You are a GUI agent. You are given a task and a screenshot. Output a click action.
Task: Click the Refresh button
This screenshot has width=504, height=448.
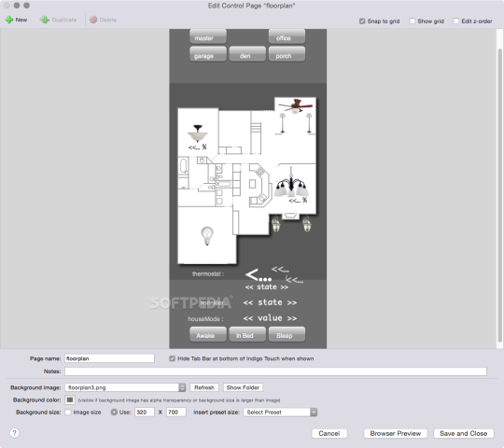204,387
